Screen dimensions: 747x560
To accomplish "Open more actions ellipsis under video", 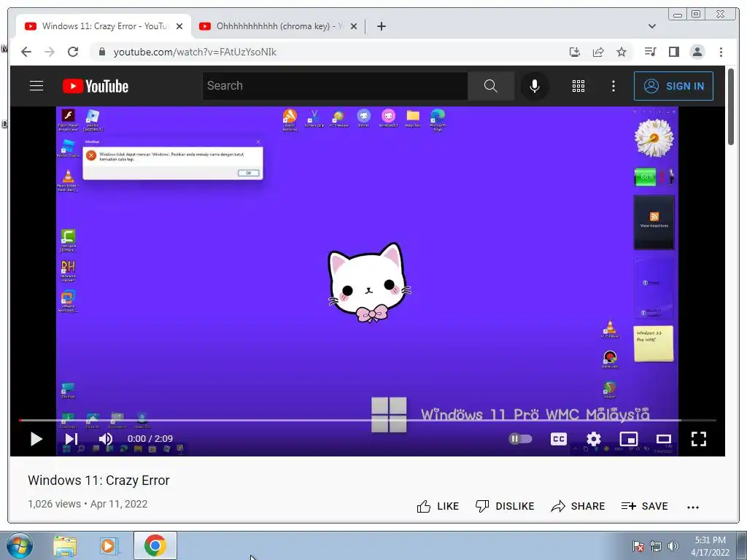I will coord(693,507).
